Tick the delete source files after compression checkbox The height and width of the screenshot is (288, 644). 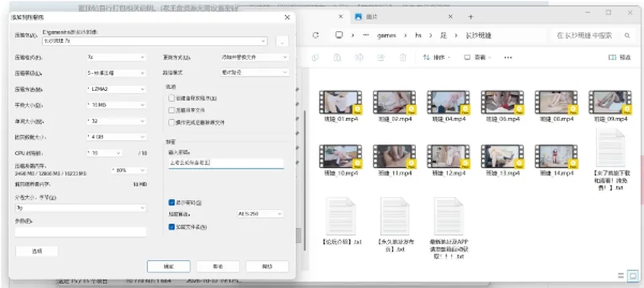point(171,123)
